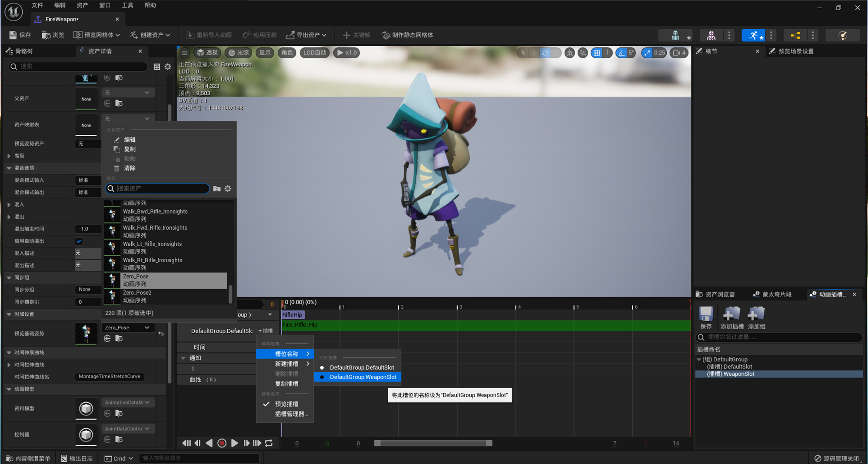
Task: Click 清除 in asset picker popup
Action: [130, 168]
